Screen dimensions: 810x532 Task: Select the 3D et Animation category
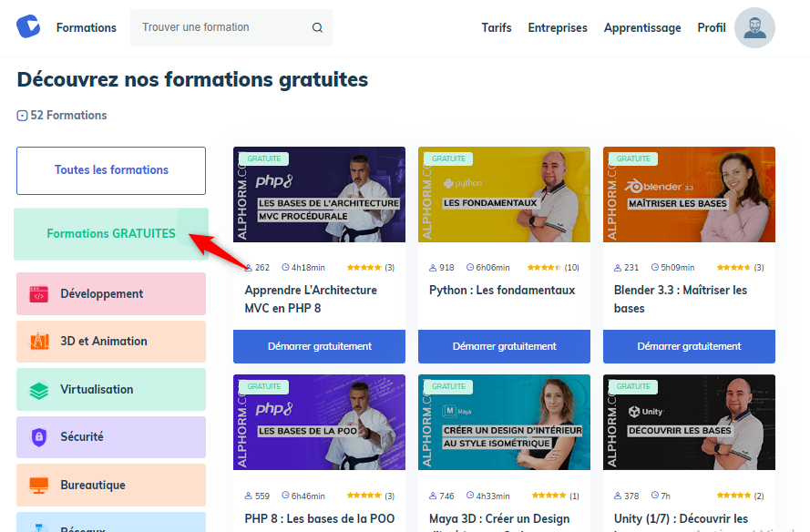(x=111, y=342)
